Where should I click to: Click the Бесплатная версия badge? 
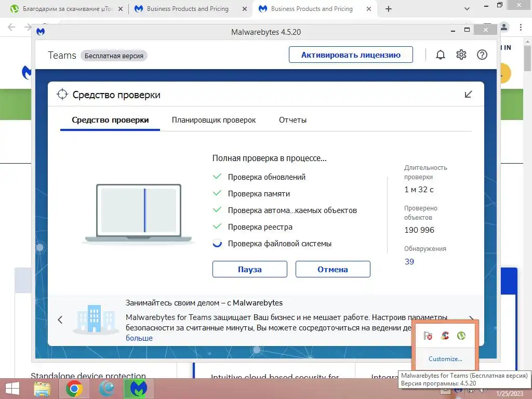click(114, 56)
